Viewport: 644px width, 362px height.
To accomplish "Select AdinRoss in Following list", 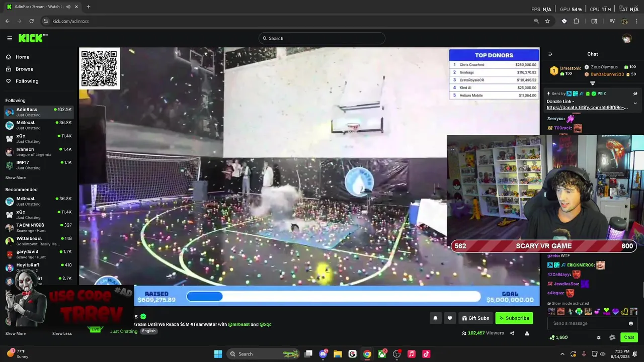I will pos(39,112).
